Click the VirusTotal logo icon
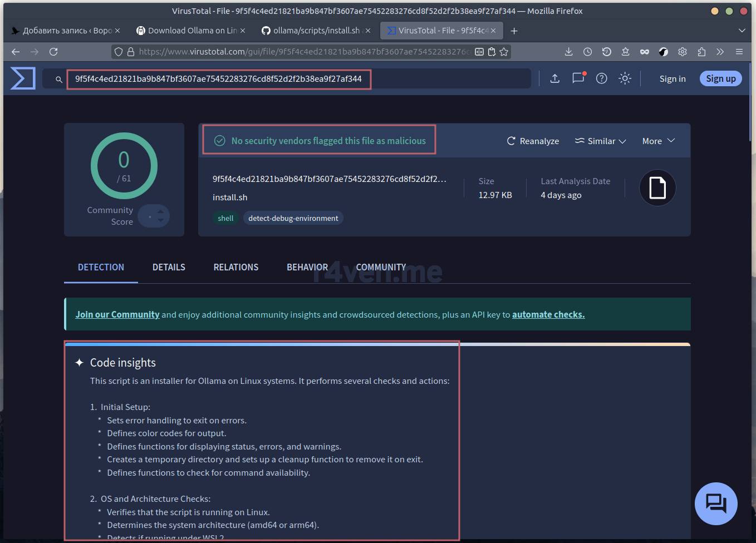 point(23,78)
